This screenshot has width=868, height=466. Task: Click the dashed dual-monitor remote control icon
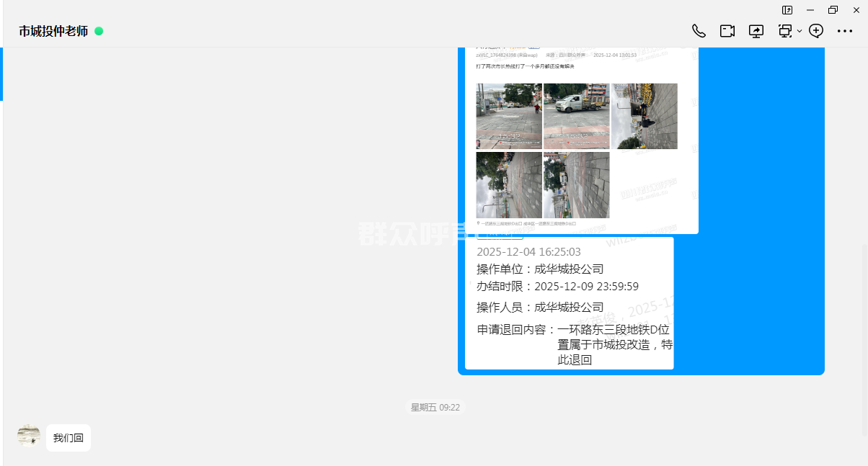point(784,31)
